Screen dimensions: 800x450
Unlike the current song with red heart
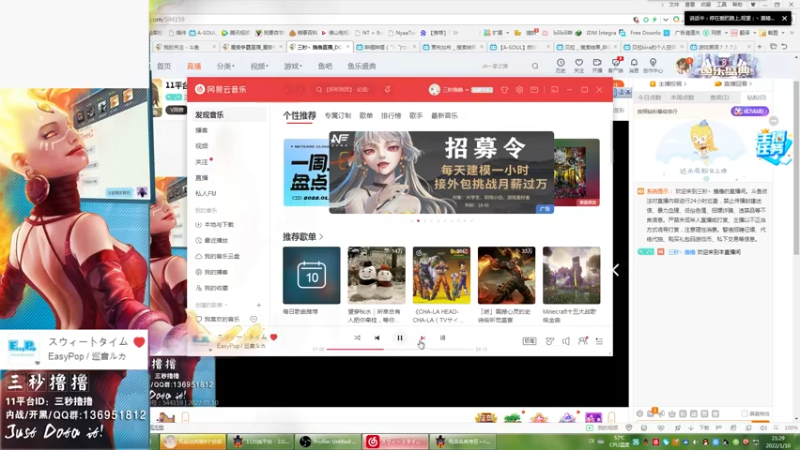[274, 337]
